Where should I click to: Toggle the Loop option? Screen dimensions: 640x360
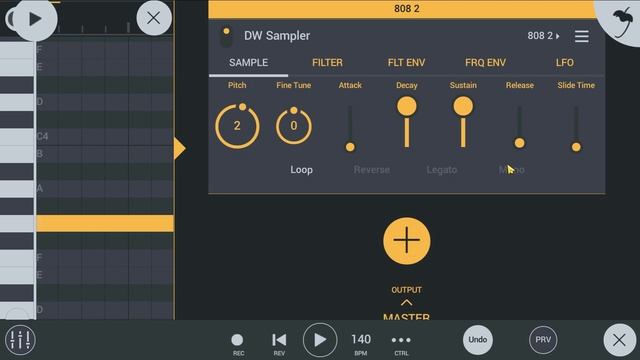click(302, 170)
